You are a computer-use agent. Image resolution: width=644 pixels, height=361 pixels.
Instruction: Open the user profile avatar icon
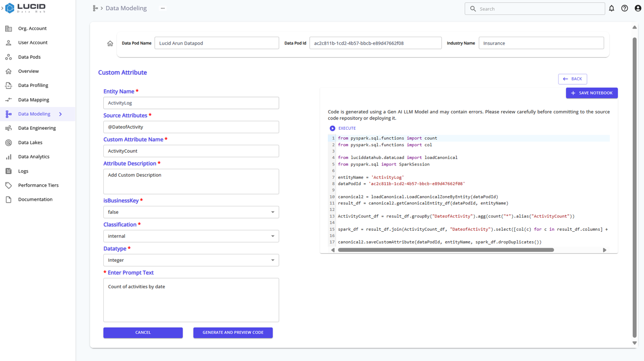[x=638, y=8]
